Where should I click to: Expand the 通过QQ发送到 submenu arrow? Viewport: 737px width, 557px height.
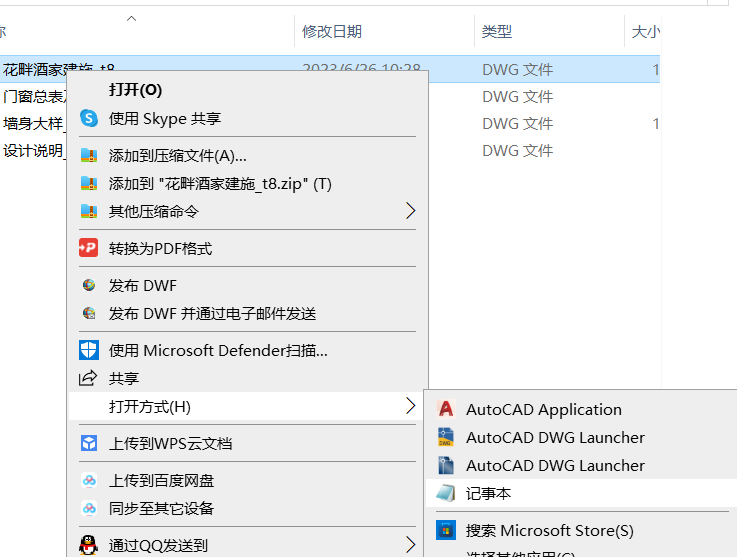[x=410, y=545]
